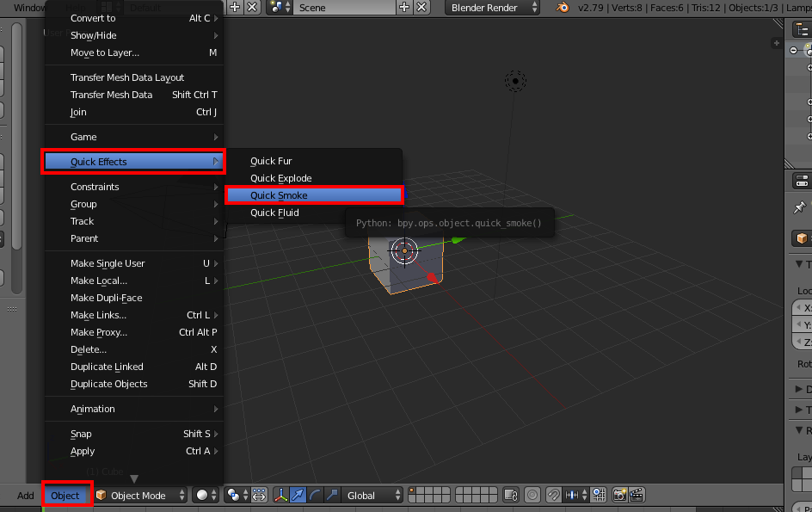
Task: Add a new scene with plus button
Action: tap(404, 7)
